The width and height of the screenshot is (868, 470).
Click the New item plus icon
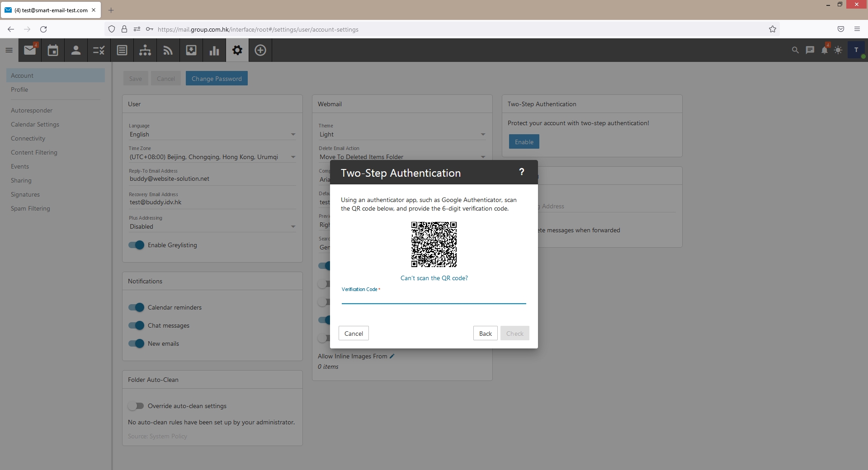coord(260,50)
